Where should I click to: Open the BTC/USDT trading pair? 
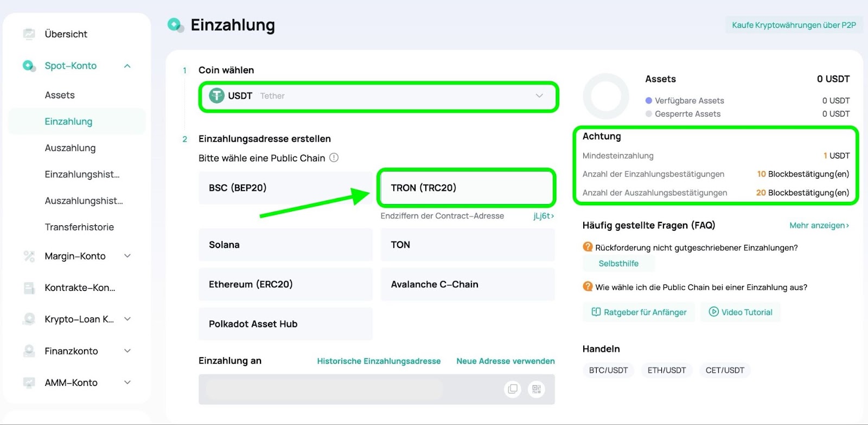coord(608,370)
